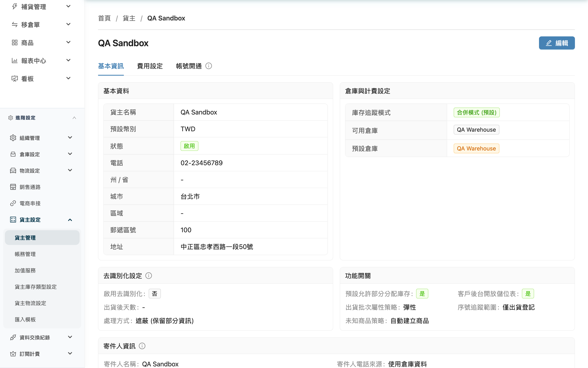Click the 移倉單 transfer arrows icon
Image resolution: width=588 pixels, height=368 pixels.
click(x=14, y=25)
